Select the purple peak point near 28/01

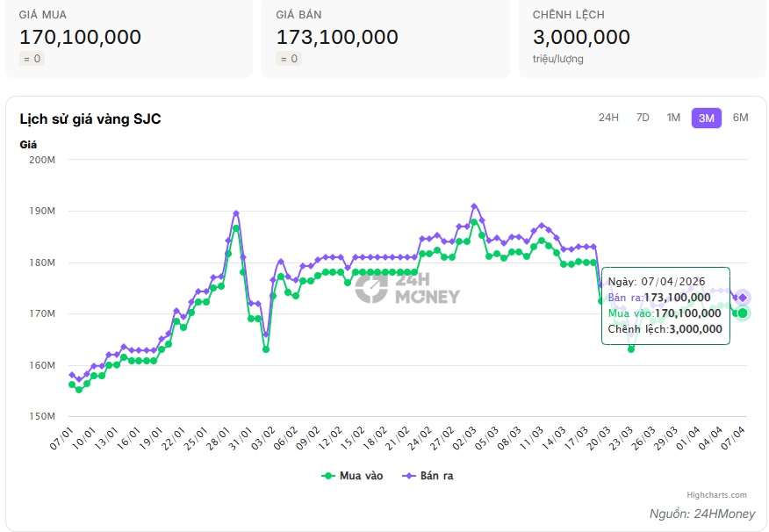coord(236,213)
